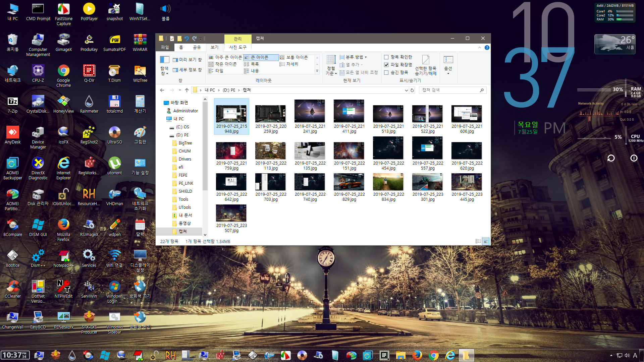This screenshot has height=362, width=644.
Task: Navigate back with the back arrow
Action: click(162, 90)
